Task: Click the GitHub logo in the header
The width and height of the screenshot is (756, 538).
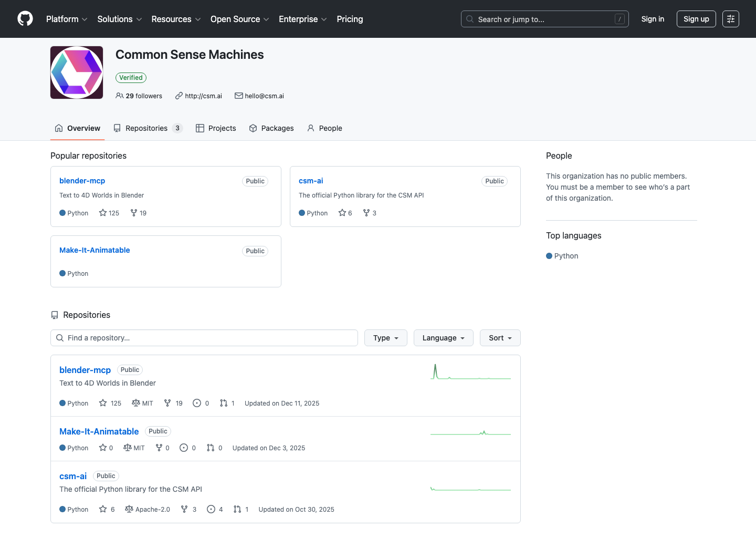Action: click(25, 19)
